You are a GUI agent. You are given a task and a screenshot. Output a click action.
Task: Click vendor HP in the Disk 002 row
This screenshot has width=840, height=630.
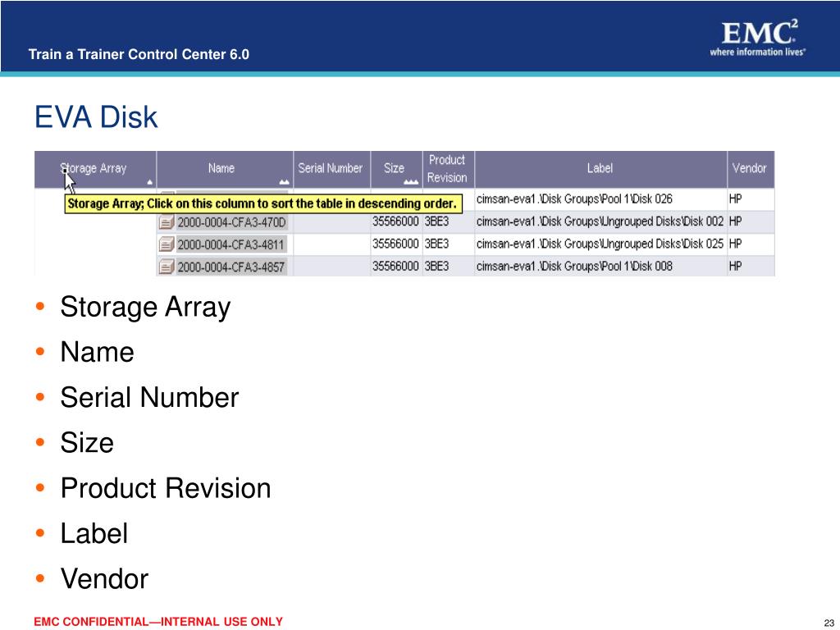tap(736, 221)
